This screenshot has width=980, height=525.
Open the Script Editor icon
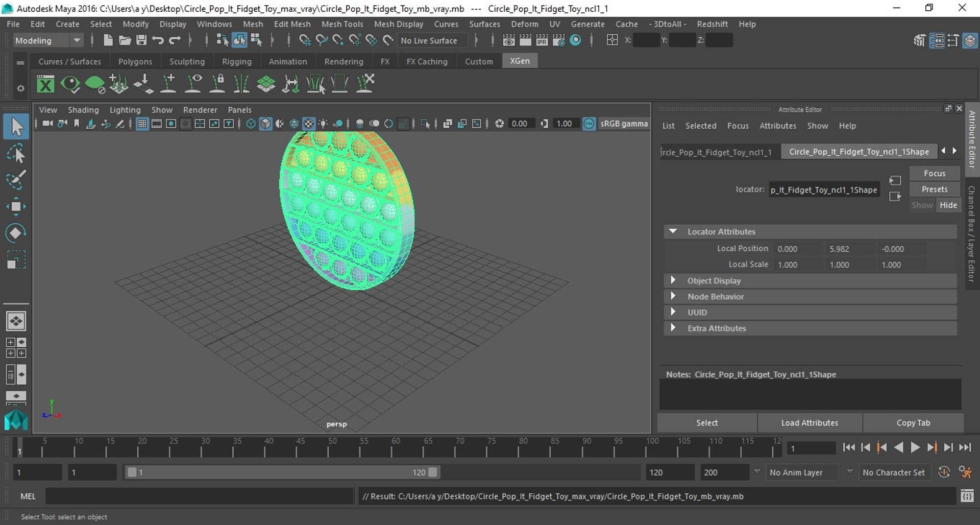[967, 496]
